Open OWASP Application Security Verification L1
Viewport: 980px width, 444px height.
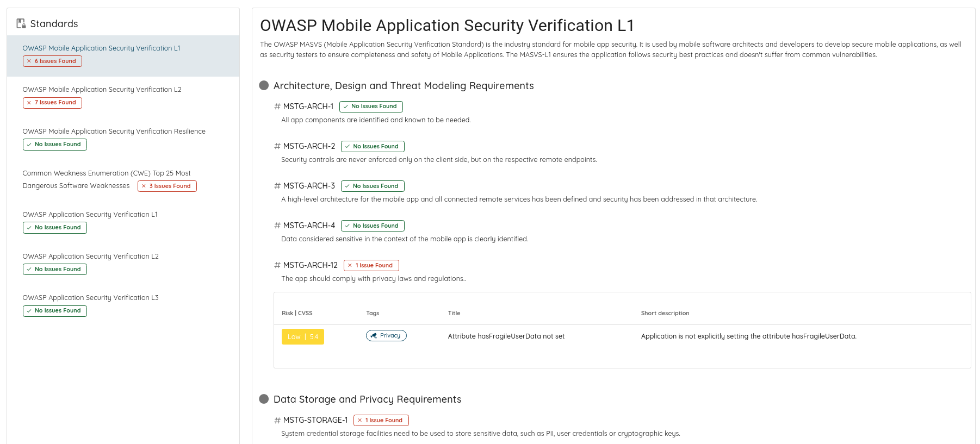coord(90,214)
